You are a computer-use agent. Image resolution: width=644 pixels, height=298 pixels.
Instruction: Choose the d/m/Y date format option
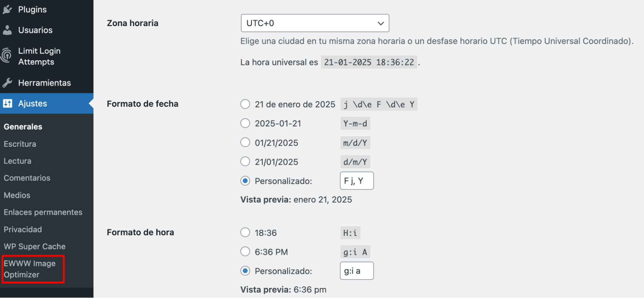pos(245,162)
